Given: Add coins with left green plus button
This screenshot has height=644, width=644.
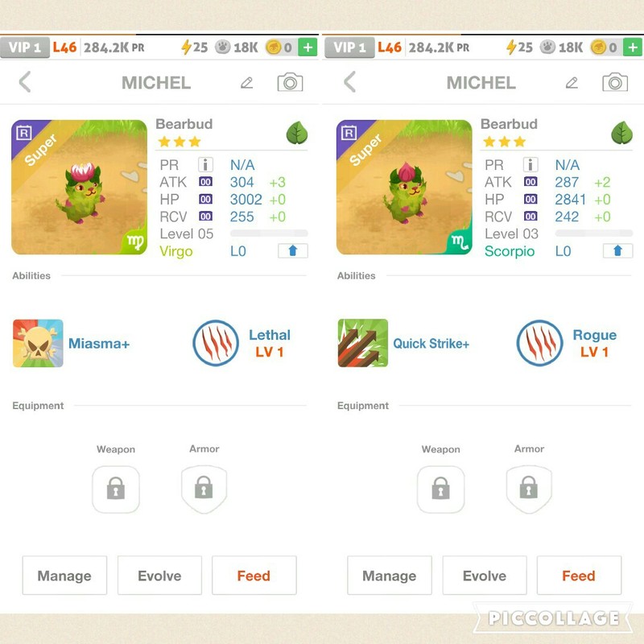Looking at the screenshot, I should 308,47.
